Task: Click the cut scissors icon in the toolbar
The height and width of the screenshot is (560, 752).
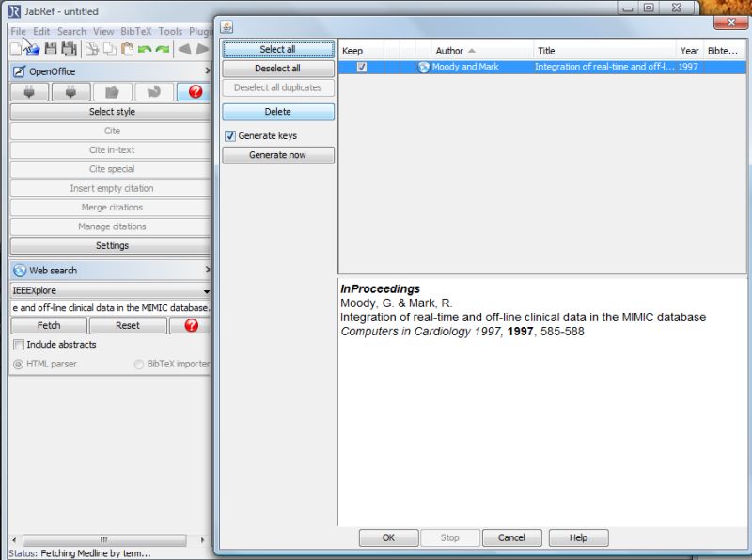Action: pyautogui.click(x=92, y=49)
